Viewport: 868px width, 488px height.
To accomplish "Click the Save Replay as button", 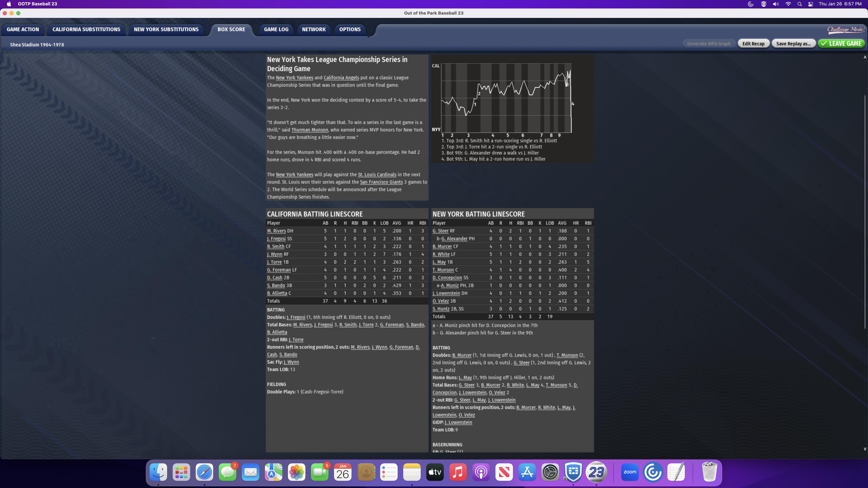I will [793, 44].
